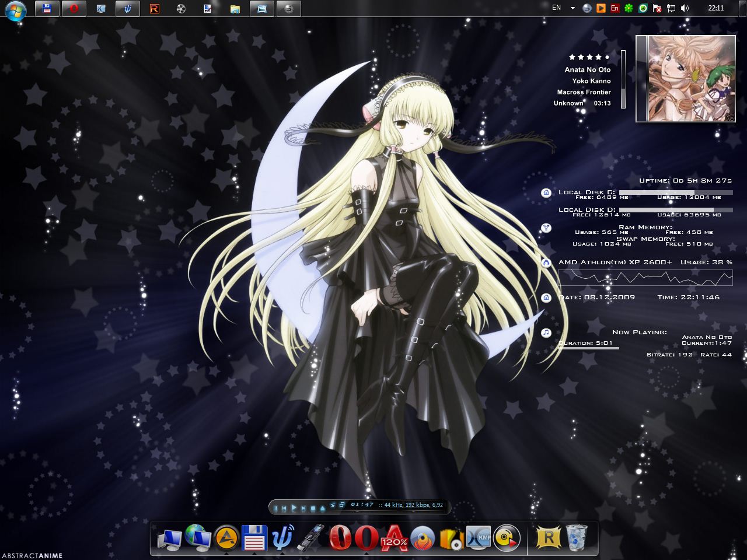Open the Windows Start orb
The width and height of the screenshot is (747, 560).
pyautogui.click(x=15, y=10)
